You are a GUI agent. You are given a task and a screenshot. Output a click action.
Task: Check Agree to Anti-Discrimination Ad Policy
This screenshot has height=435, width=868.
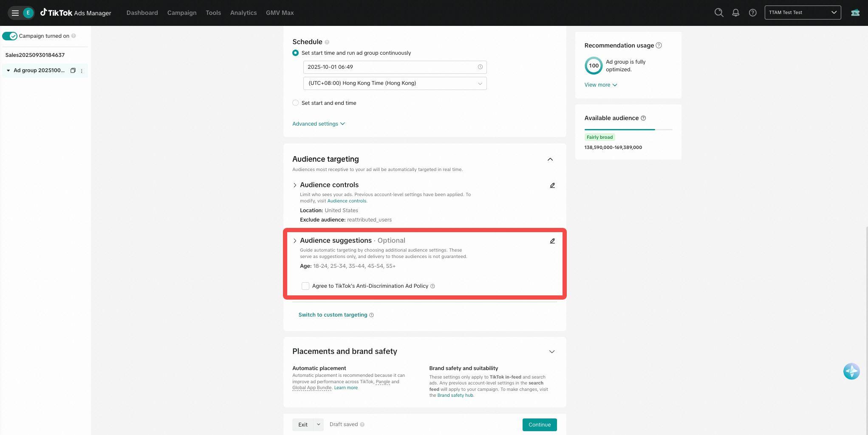305,286
